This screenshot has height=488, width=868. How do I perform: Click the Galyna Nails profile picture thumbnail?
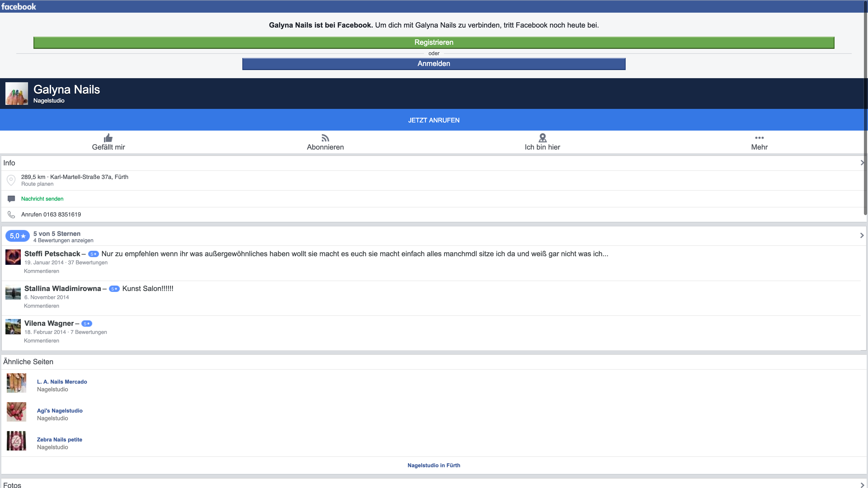17,94
